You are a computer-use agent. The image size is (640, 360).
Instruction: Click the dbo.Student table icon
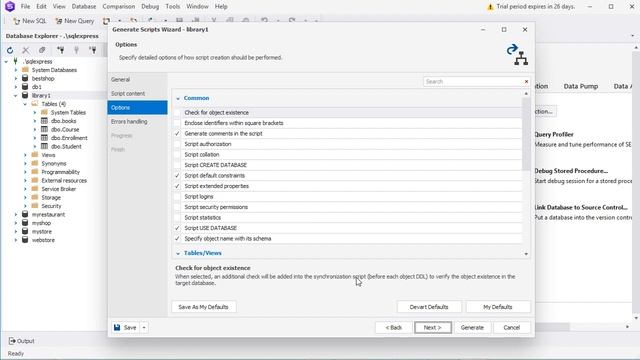pos(44,147)
